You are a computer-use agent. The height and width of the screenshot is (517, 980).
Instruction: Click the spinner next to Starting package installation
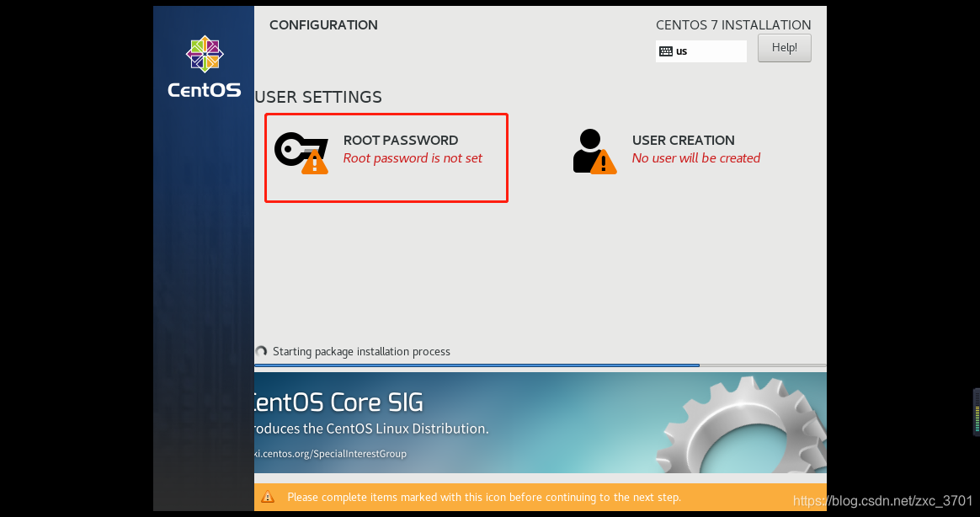click(x=261, y=351)
